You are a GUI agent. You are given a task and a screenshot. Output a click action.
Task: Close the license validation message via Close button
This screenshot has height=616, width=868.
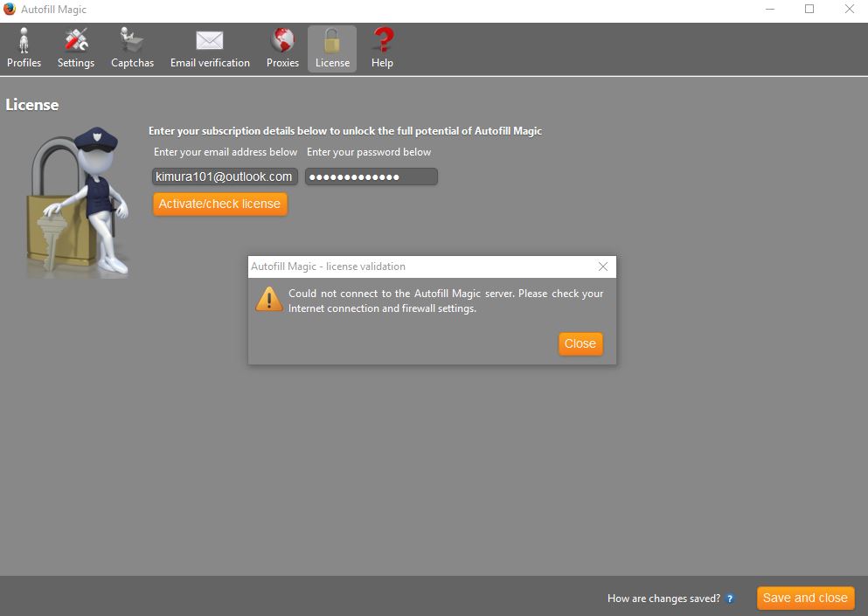point(580,343)
